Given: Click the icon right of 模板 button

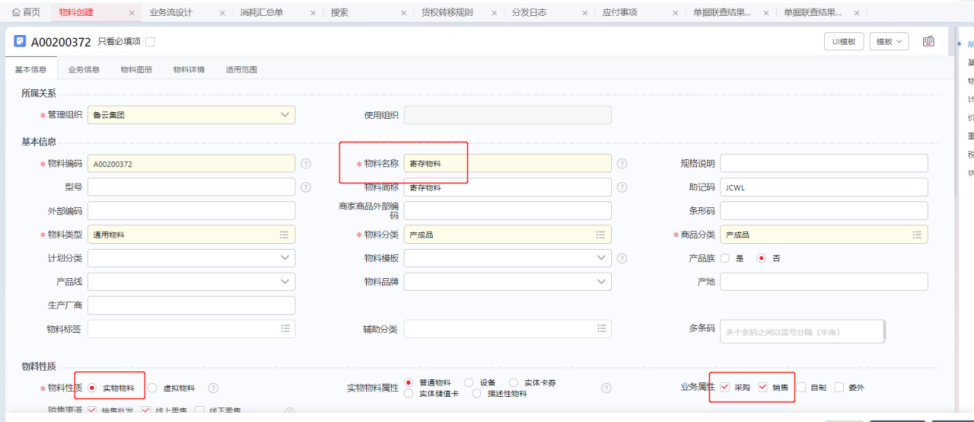Looking at the screenshot, I should pyautogui.click(x=929, y=42).
